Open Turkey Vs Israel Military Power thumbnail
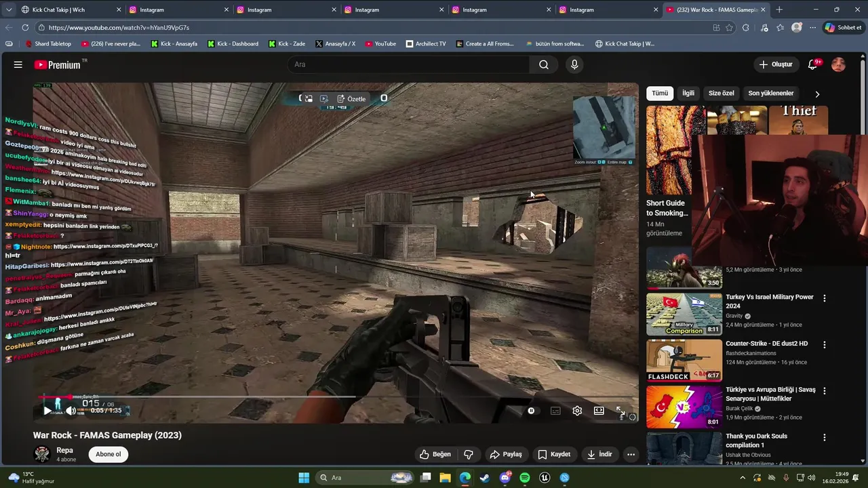This screenshot has width=868, height=488. click(684, 314)
